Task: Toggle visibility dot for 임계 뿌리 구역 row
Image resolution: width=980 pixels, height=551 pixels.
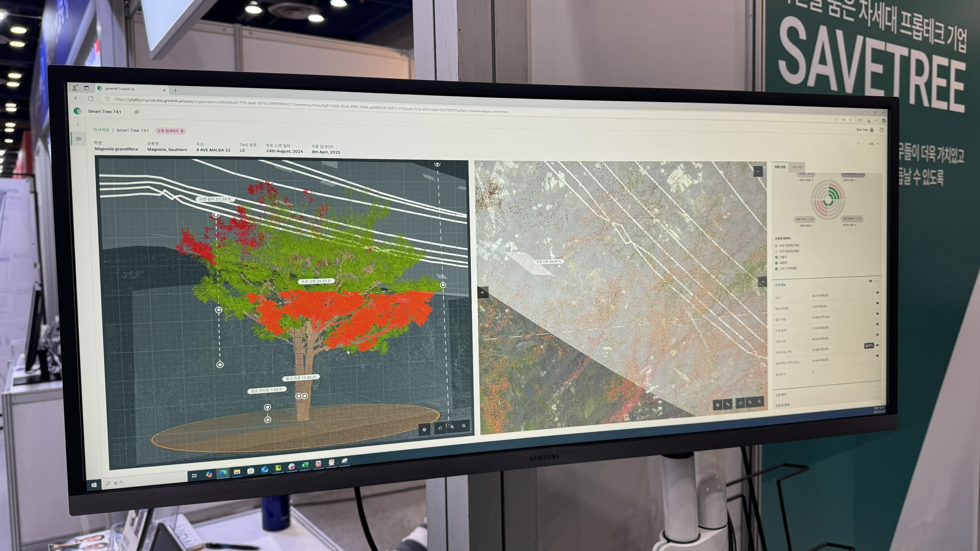Action: click(877, 355)
